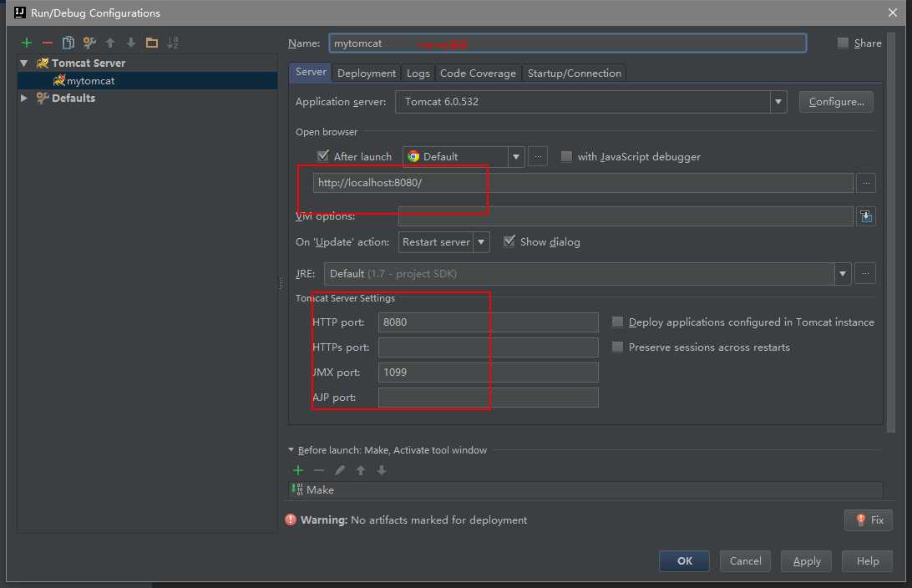This screenshot has width=912, height=588.
Task: Move configuration down arrow icon
Action: (x=131, y=43)
